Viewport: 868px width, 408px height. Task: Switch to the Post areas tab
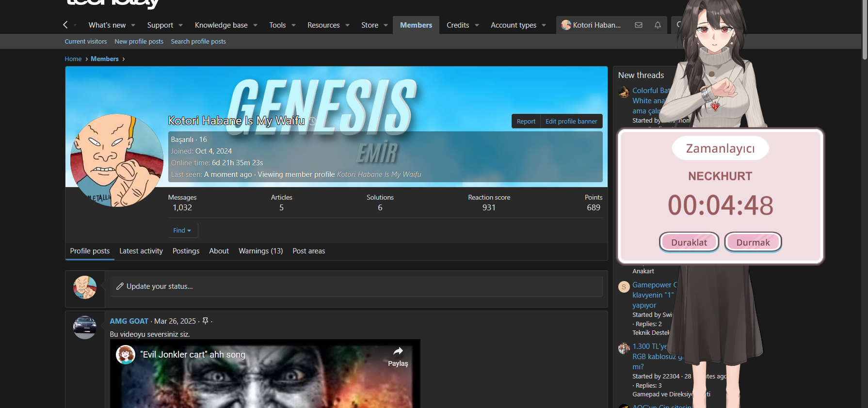tap(308, 251)
